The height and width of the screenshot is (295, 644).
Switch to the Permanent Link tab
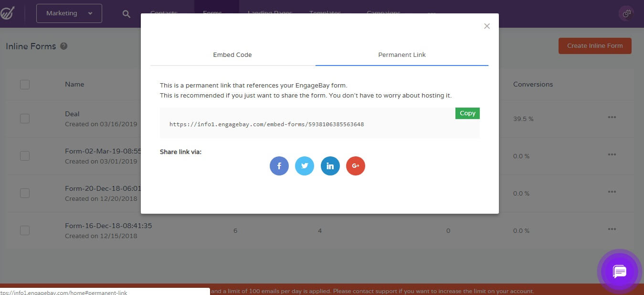tap(401, 55)
